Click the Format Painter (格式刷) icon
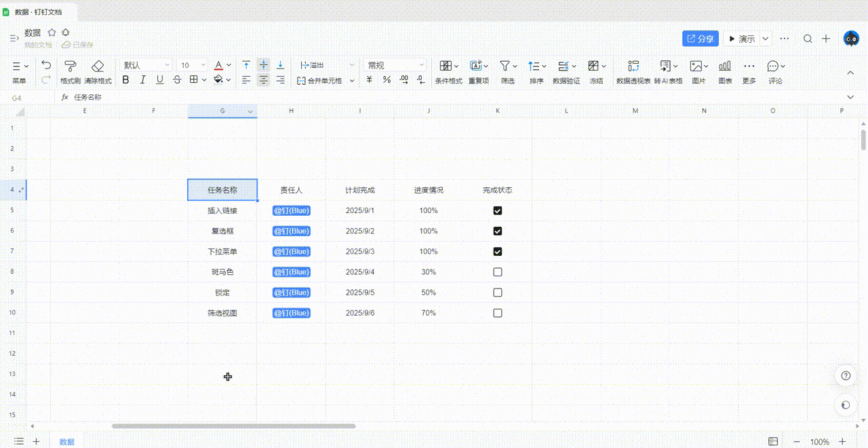Viewport: 868px width, 448px height. point(71,66)
